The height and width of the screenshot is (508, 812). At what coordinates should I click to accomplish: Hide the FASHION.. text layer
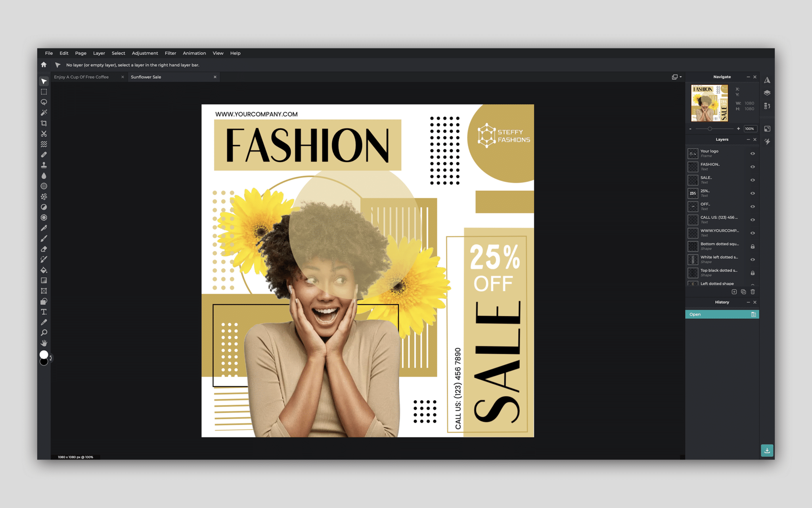(753, 167)
